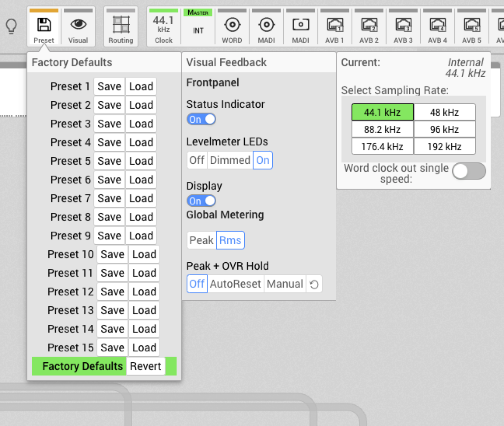Save Preset 3
The image size is (504, 426).
coord(109,124)
